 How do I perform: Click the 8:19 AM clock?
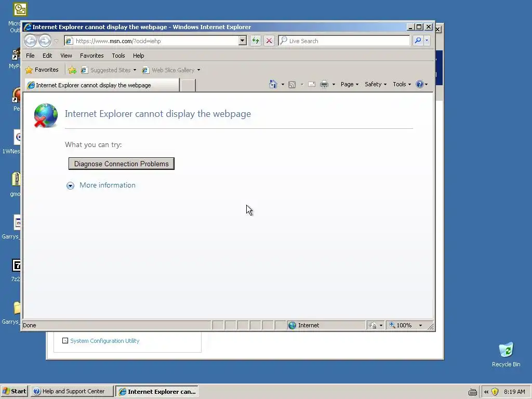point(514,392)
